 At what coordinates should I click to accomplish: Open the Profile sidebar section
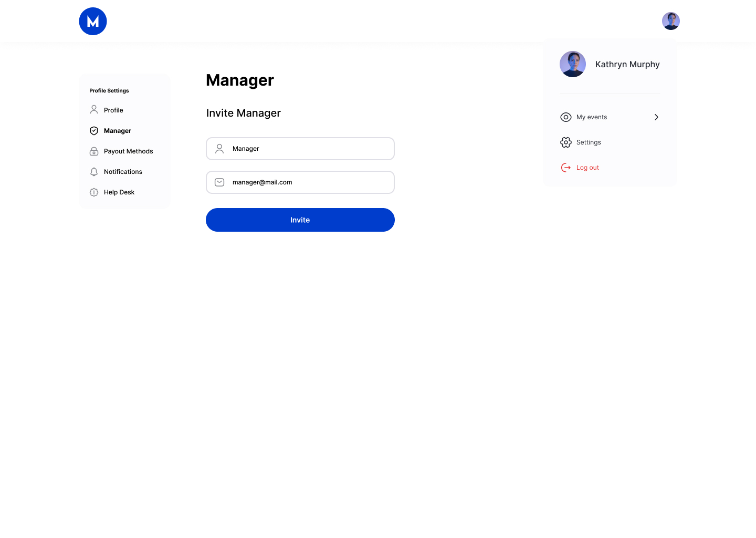click(x=113, y=110)
